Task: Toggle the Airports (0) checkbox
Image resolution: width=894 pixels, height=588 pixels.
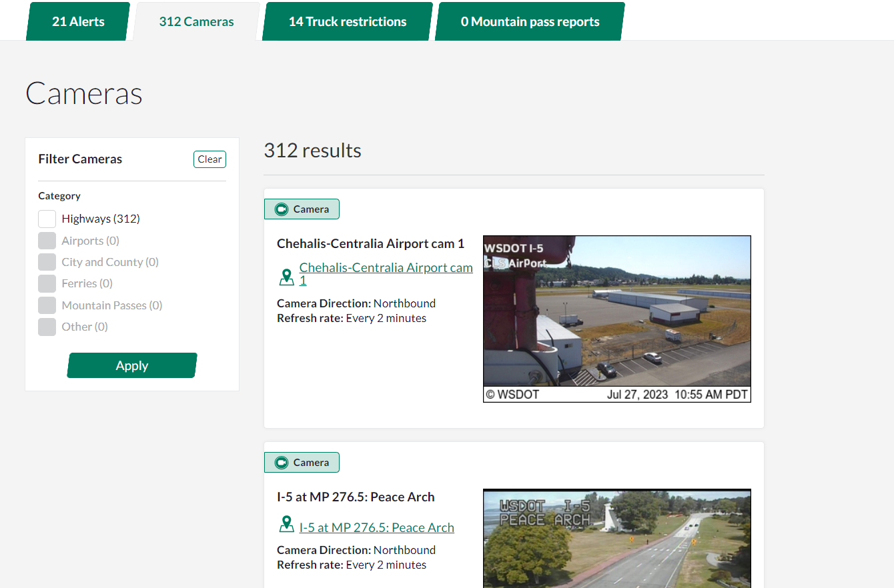Action: (x=47, y=241)
